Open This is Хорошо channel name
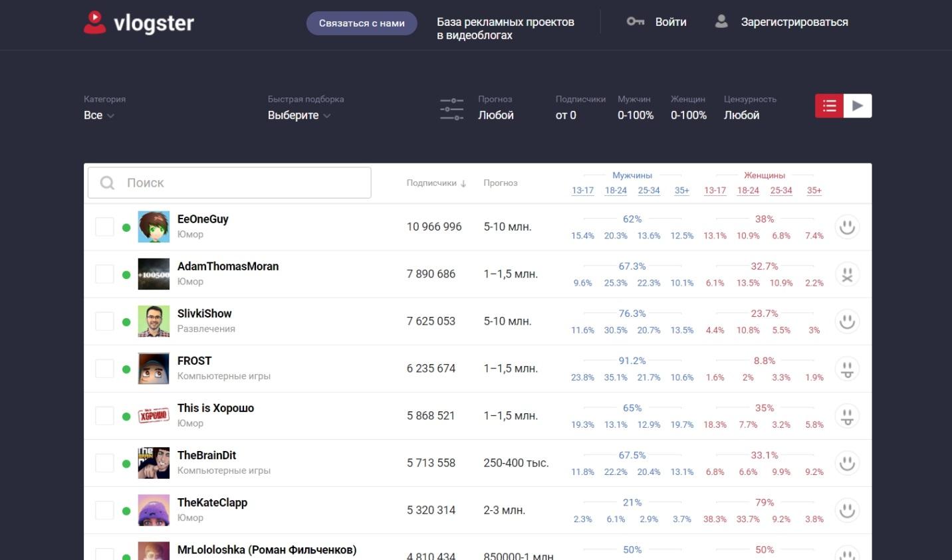Screen dimensions: 952x560 point(215,408)
